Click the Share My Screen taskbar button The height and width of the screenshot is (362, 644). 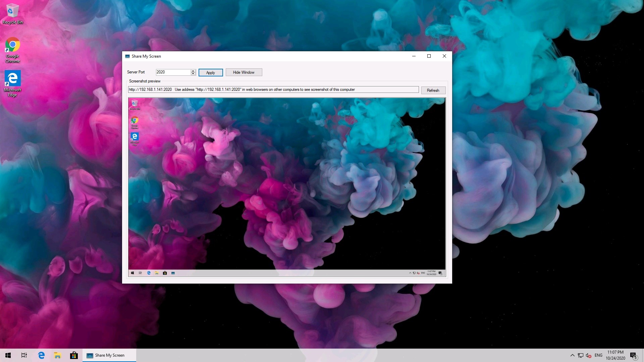pyautogui.click(x=109, y=355)
